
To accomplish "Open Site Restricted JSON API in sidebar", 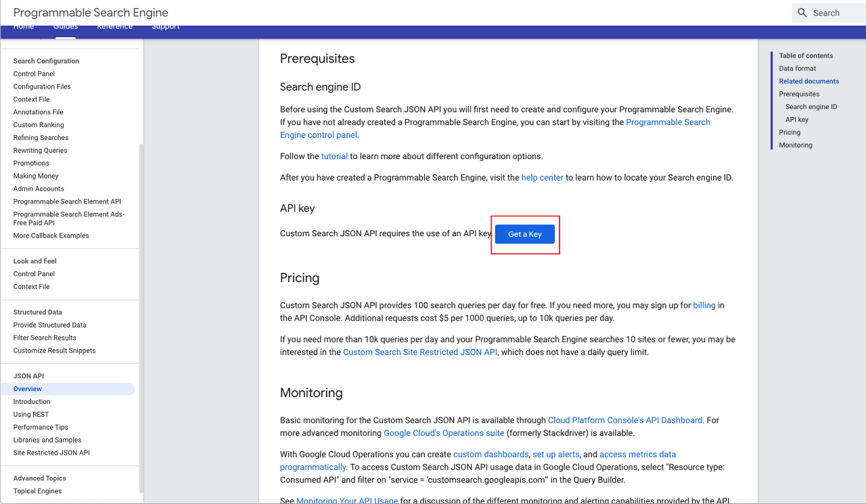I will 51,453.
